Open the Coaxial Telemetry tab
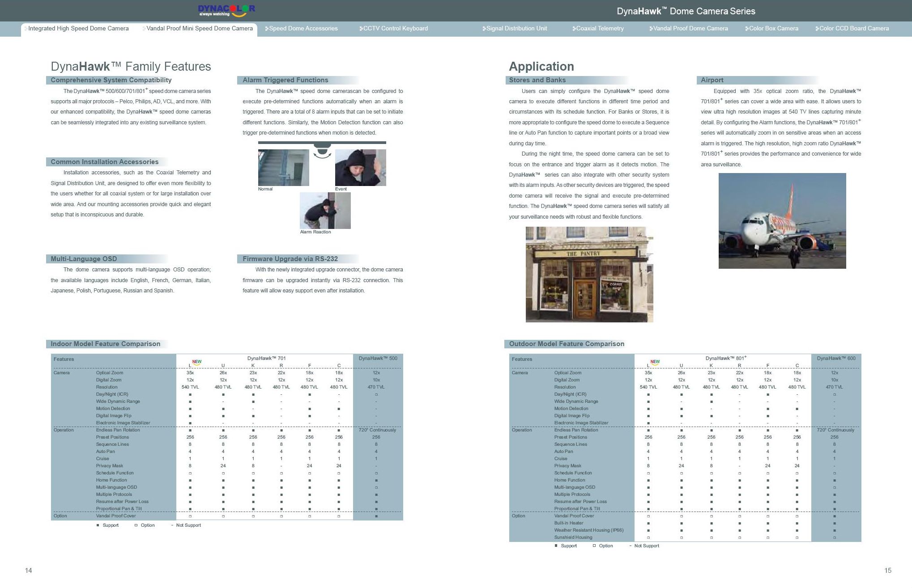Viewport: 912px width, 588px height. point(598,29)
